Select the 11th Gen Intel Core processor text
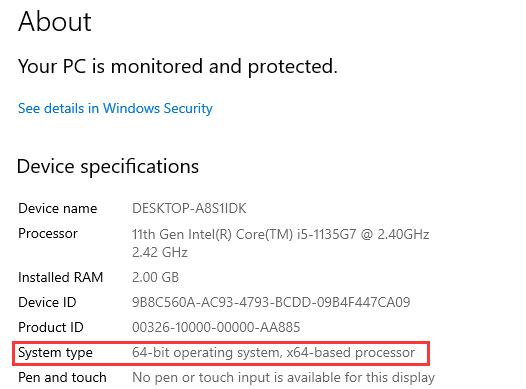The image size is (526, 389). coord(280,234)
